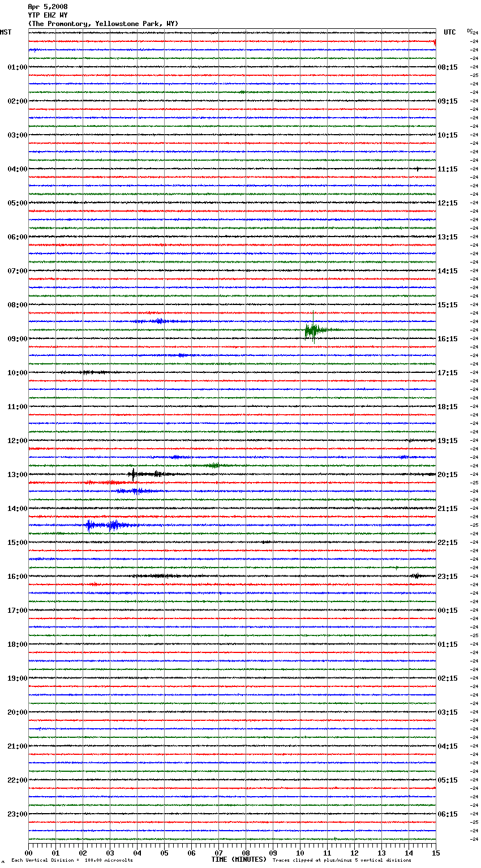Click the '04:00' MST time label

pos(18,169)
